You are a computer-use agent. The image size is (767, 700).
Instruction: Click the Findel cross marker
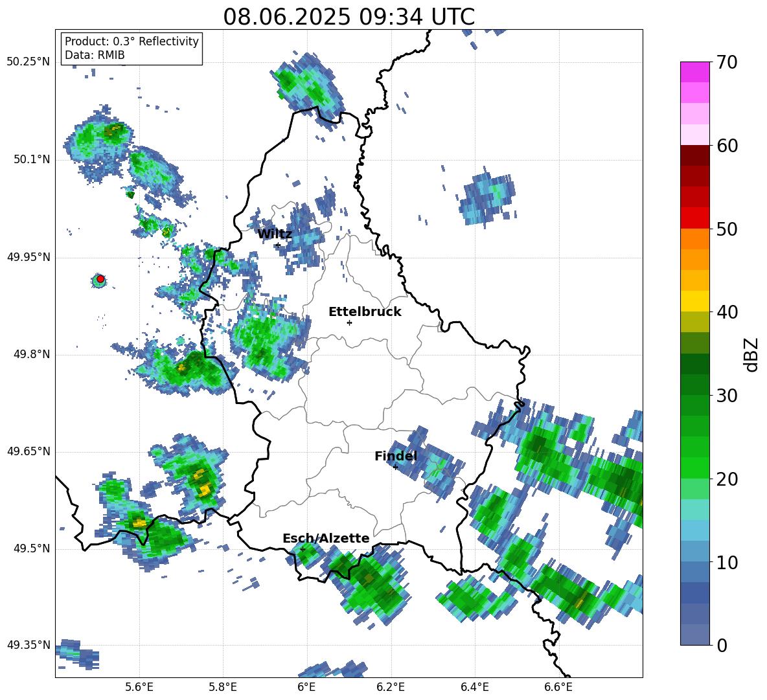coord(395,468)
